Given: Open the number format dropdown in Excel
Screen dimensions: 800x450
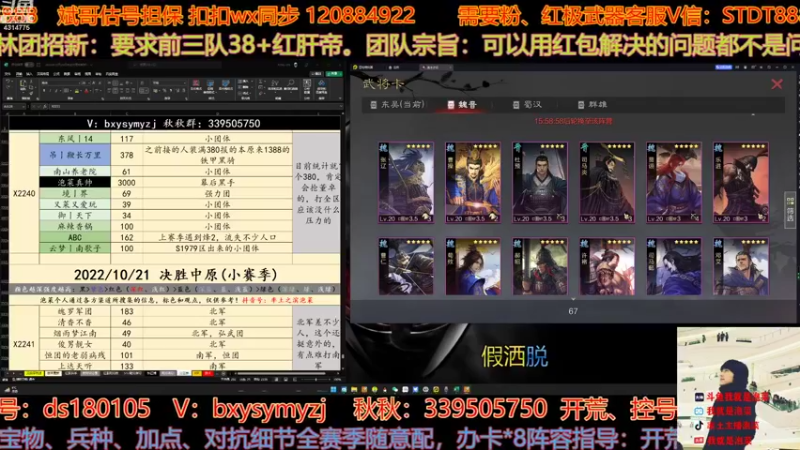Looking at the screenshot, I should (x=185, y=83).
